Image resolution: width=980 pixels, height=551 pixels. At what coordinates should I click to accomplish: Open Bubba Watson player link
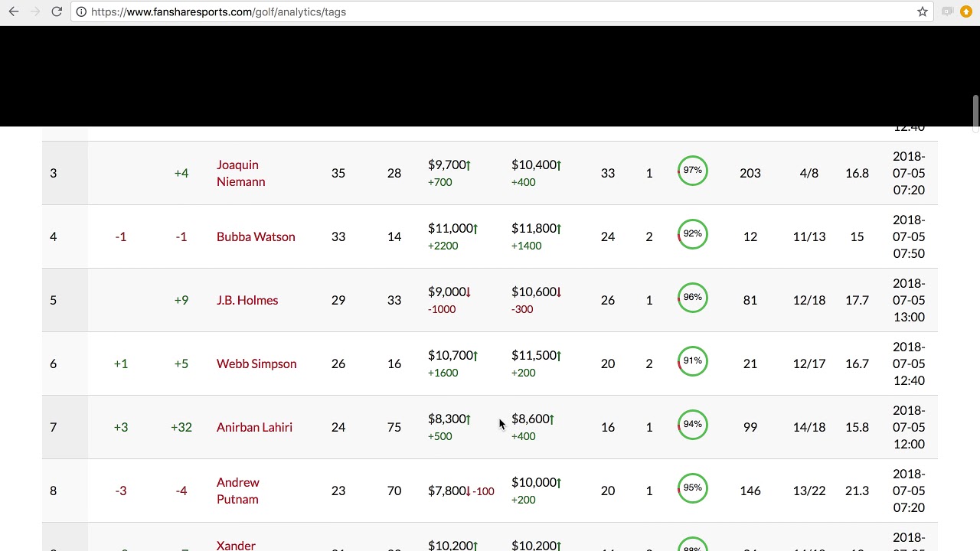(x=256, y=236)
